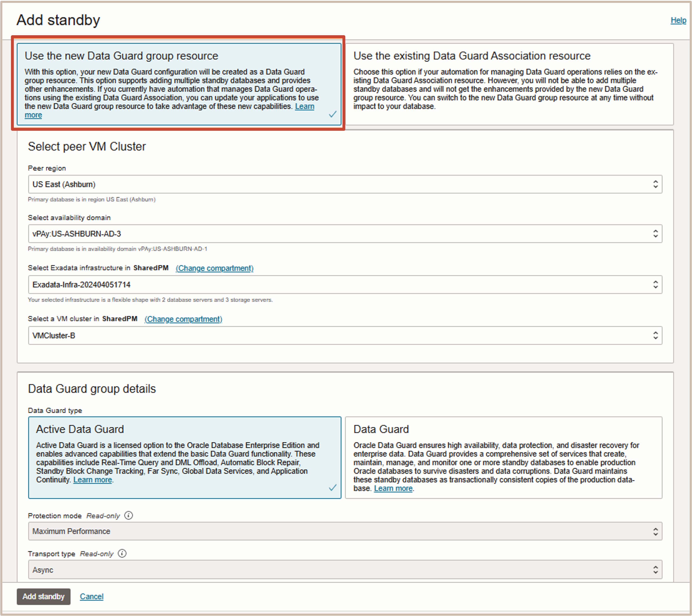Viewport: 692px width, 616px height.
Task: Click the VM cluster selector arrow icon
Action: pos(655,336)
